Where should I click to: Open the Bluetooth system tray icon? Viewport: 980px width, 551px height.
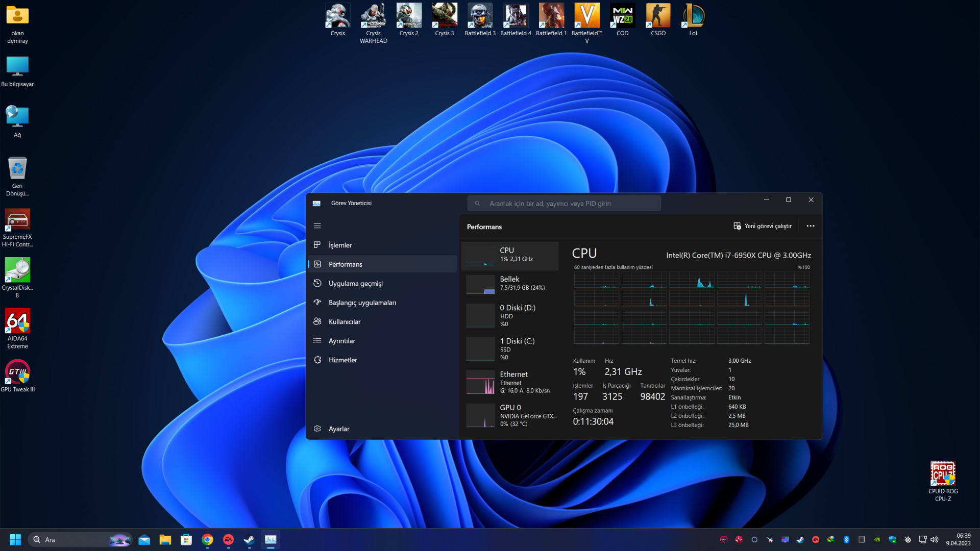(x=846, y=540)
